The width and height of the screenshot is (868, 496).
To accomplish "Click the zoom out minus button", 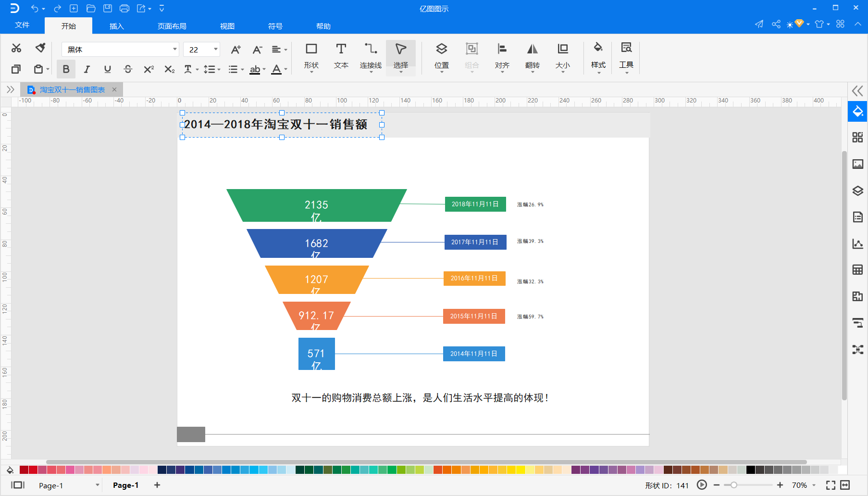I will (x=717, y=485).
